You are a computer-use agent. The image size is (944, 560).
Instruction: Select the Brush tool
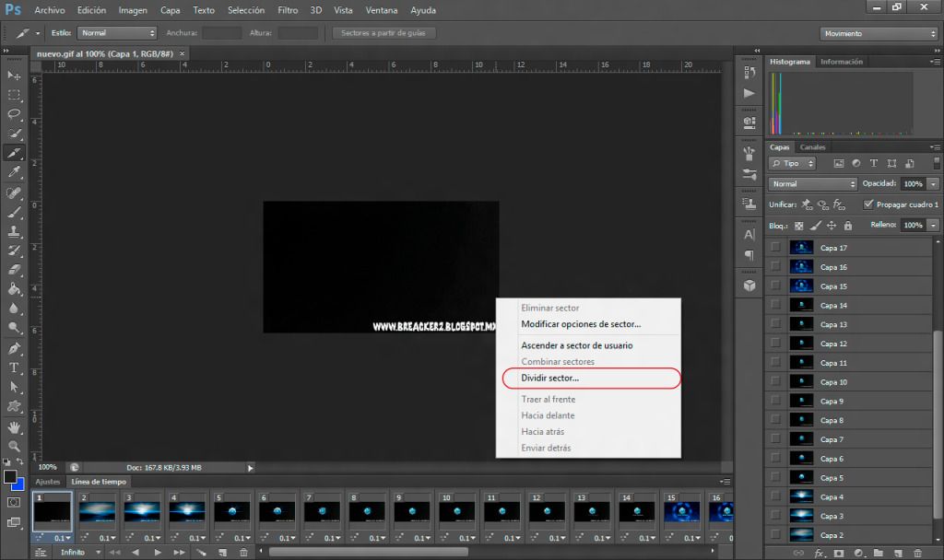(x=14, y=212)
